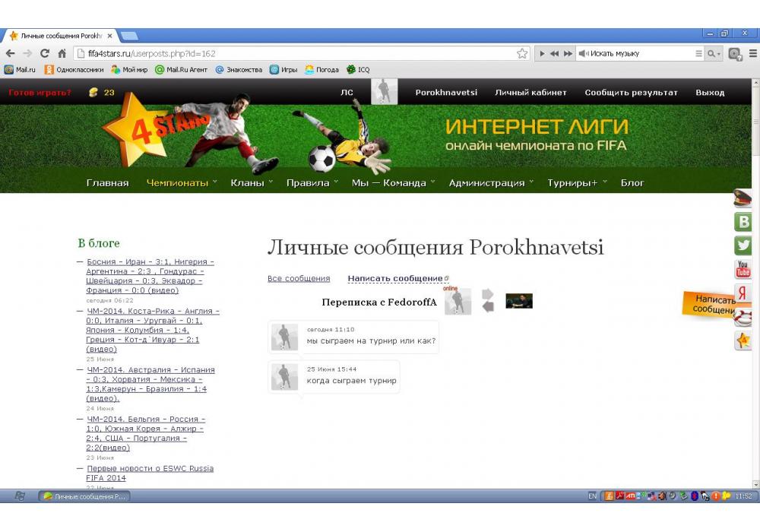The image size is (760, 532).
Task: Expand the Чемпионаты navigation dropdown
Action: tap(181, 183)
